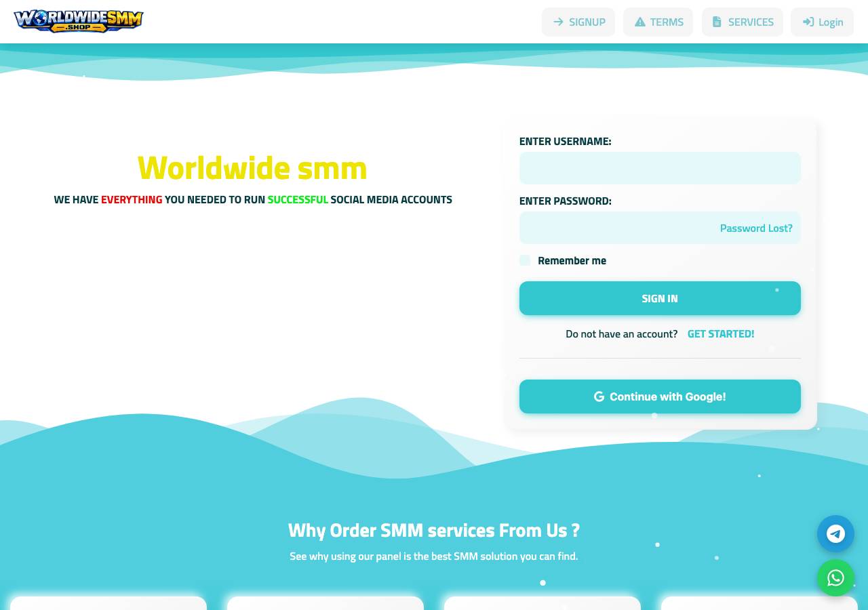Viewport: 868px width, 610px height.
Task: Click the Password Lost? link
Action: tap(756, 228)
